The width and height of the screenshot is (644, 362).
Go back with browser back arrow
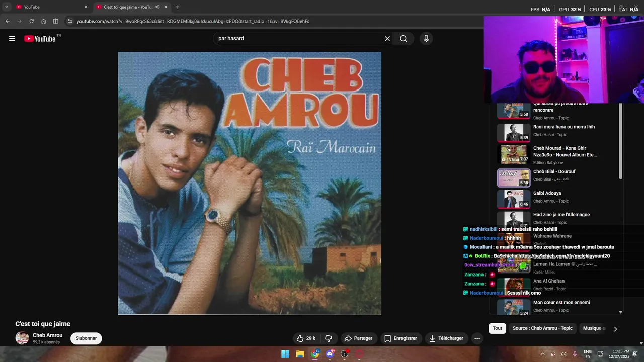point(7,21)
